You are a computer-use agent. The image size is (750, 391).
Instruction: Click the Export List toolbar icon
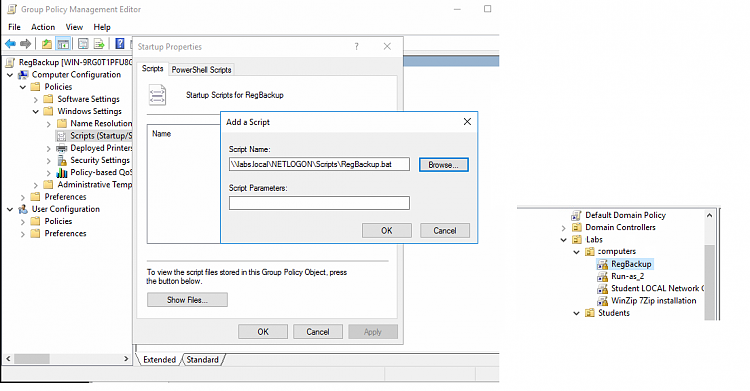(x=99, y=44)
